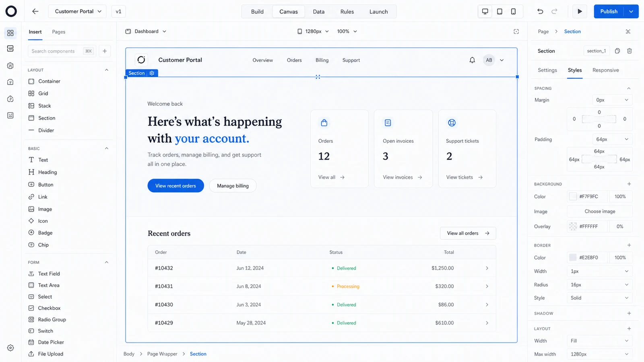Switch to the Data tab
This screenshot has width=644, height=362.
coord(319,12)
